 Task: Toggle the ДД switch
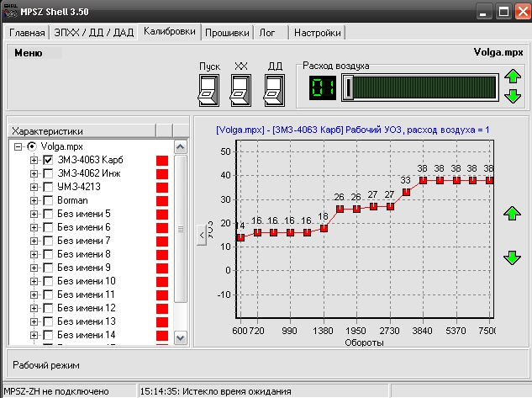pos(274,89)
